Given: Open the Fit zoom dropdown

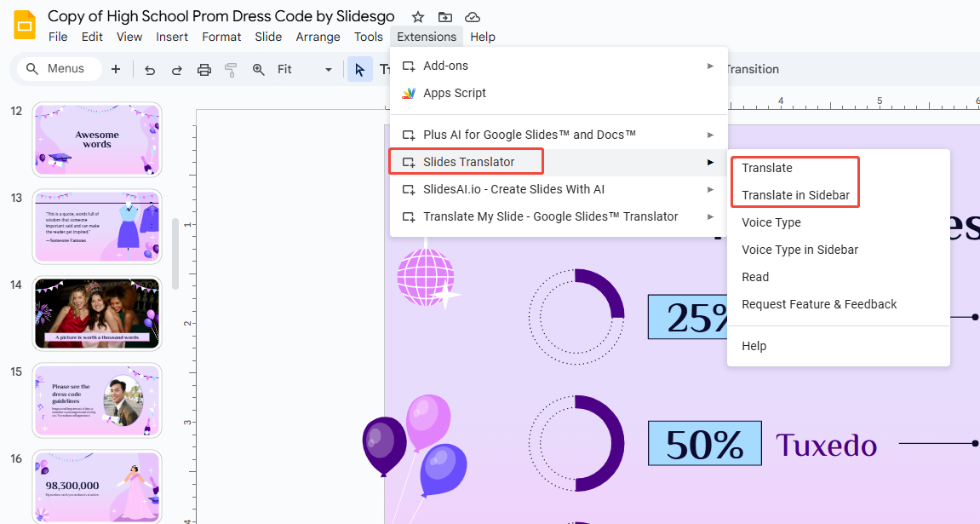Looking at the screenshot, I should (328, 69).
